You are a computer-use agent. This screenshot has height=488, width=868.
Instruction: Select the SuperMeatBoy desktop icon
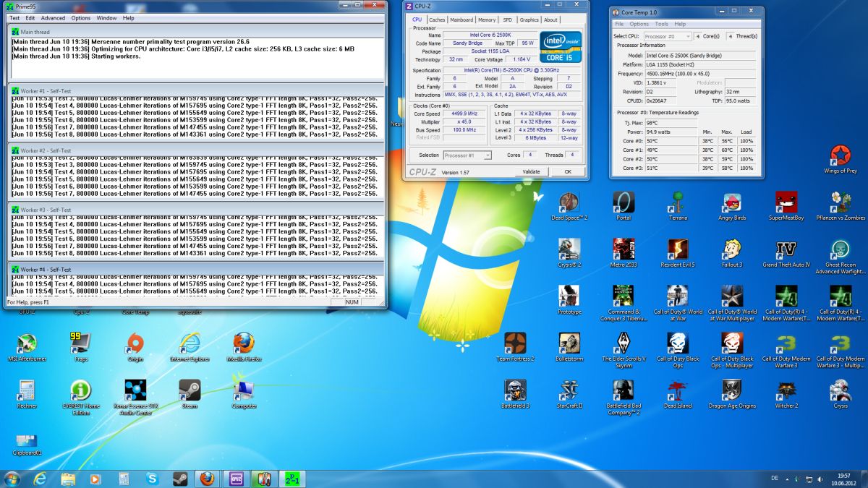[x=786, y=206]
